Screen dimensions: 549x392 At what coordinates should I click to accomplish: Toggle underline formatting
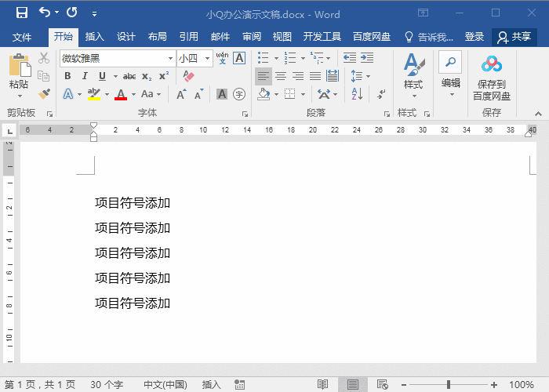[102, 76]
